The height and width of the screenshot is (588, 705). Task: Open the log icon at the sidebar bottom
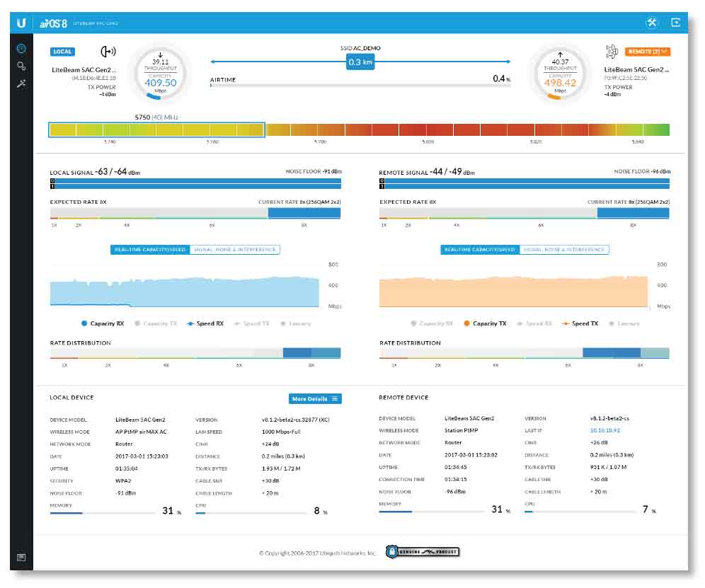pyautogui.click(x=21, y=558)
